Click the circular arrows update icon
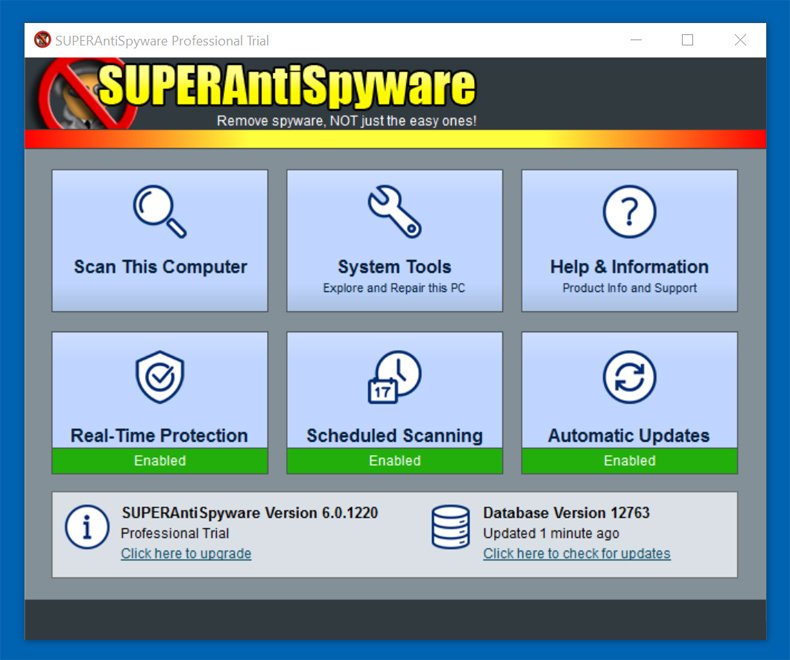The image size is (790, 660). click(629, 377)
